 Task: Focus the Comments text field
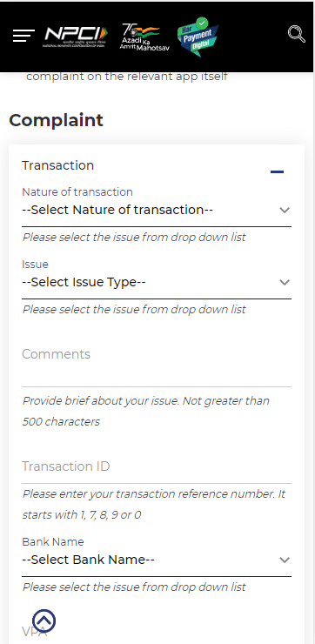(157, 362)
